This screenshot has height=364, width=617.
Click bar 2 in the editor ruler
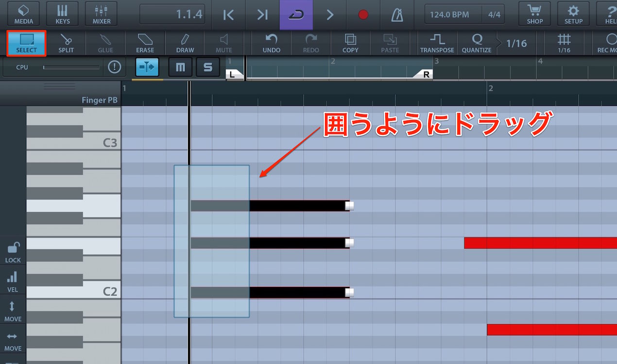(491, 88)
